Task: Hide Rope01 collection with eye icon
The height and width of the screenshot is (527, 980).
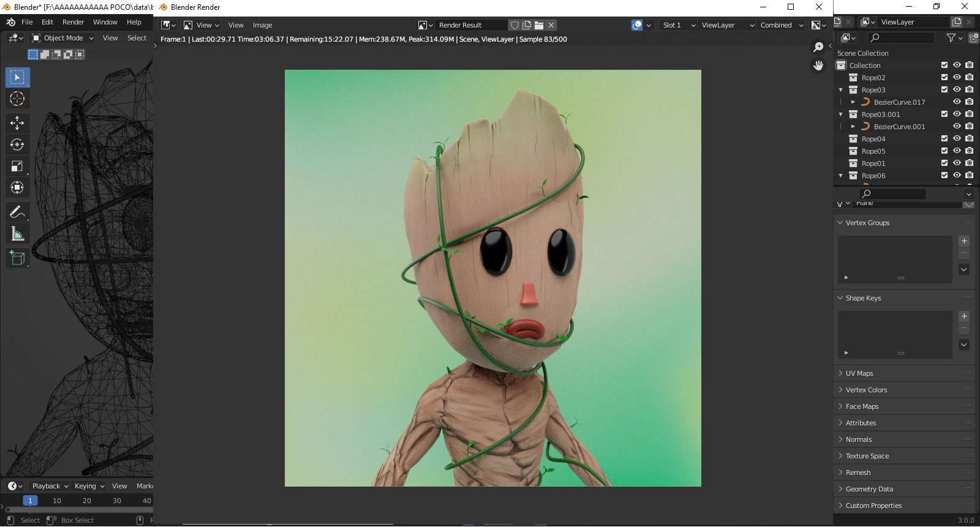Action: coord(957,163)
